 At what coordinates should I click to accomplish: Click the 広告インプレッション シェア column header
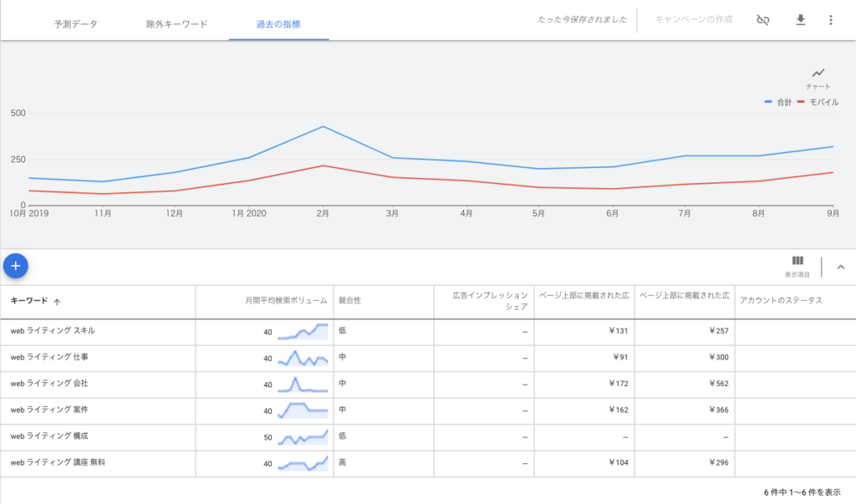coord(490,301)
